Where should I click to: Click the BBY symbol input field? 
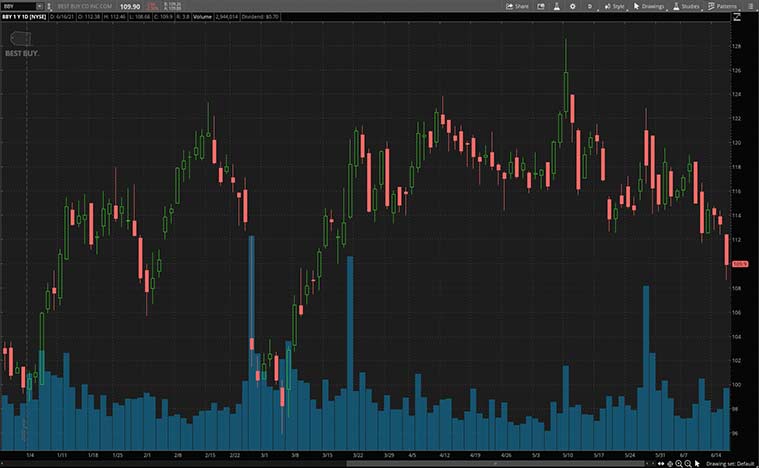(16, 6)
